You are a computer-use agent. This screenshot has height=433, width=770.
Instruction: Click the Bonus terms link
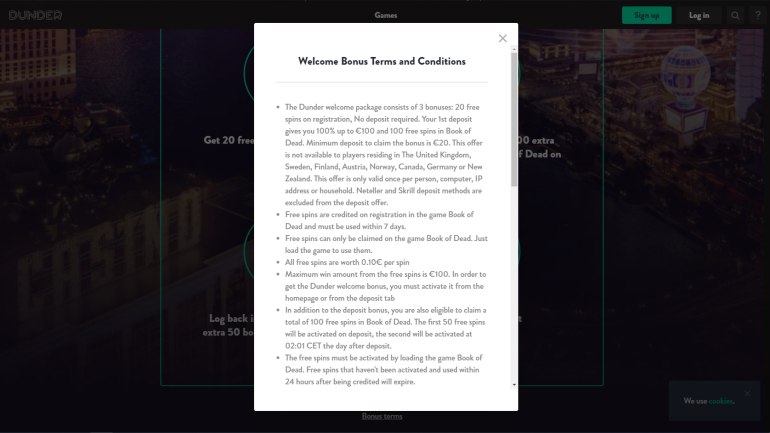click(382, 416)
